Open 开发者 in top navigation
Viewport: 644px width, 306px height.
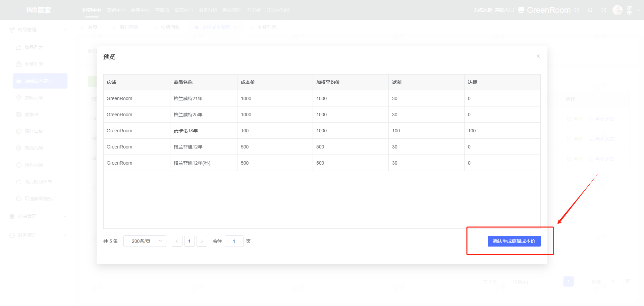click(x=254, y=10)
